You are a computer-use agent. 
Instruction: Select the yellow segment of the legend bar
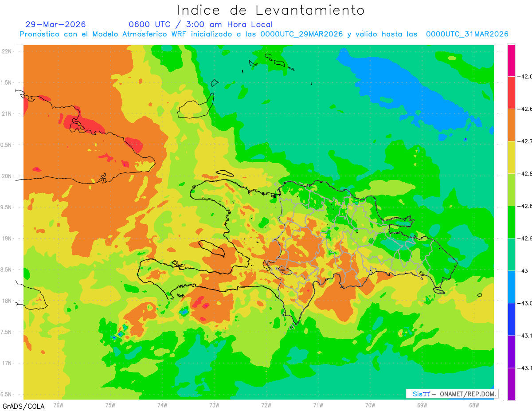(511, 157)
